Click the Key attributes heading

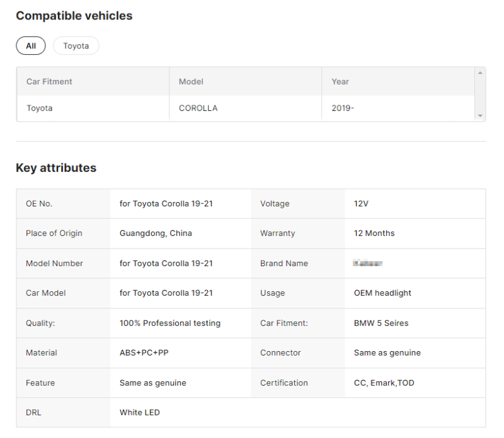coord(56,168)
